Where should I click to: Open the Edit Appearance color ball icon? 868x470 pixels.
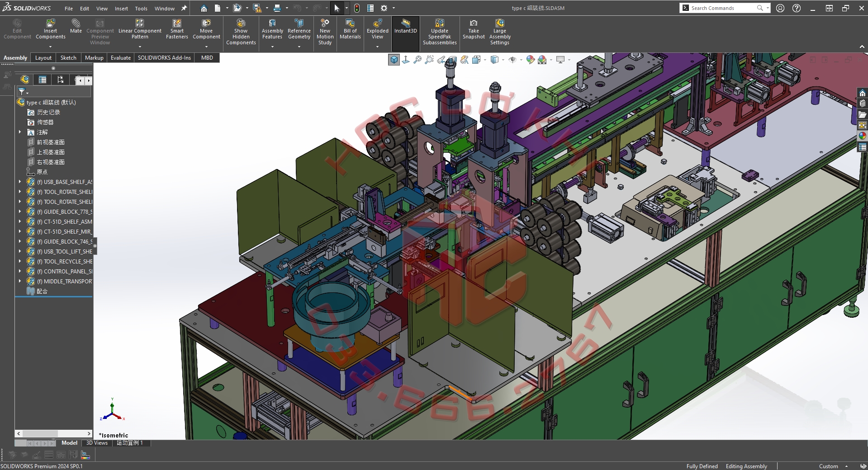530,60
